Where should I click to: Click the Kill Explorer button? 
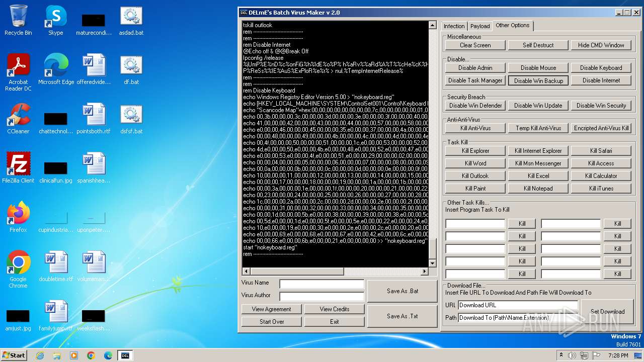tap(475, 151)
